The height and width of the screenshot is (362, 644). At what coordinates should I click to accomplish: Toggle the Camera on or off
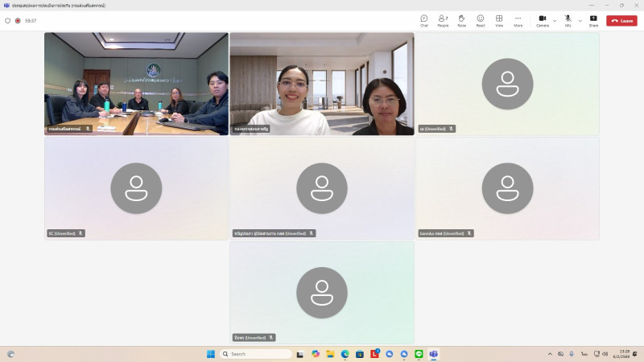(543, 20)
